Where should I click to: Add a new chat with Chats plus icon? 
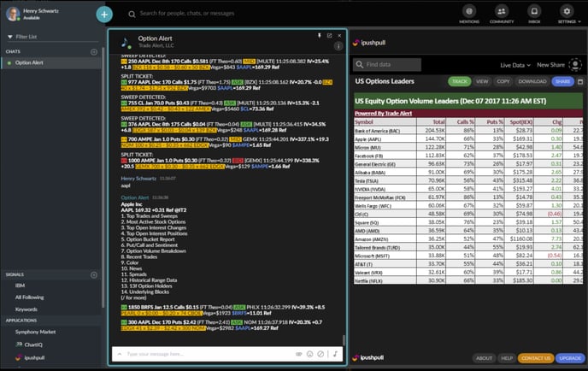coord(94,52)
